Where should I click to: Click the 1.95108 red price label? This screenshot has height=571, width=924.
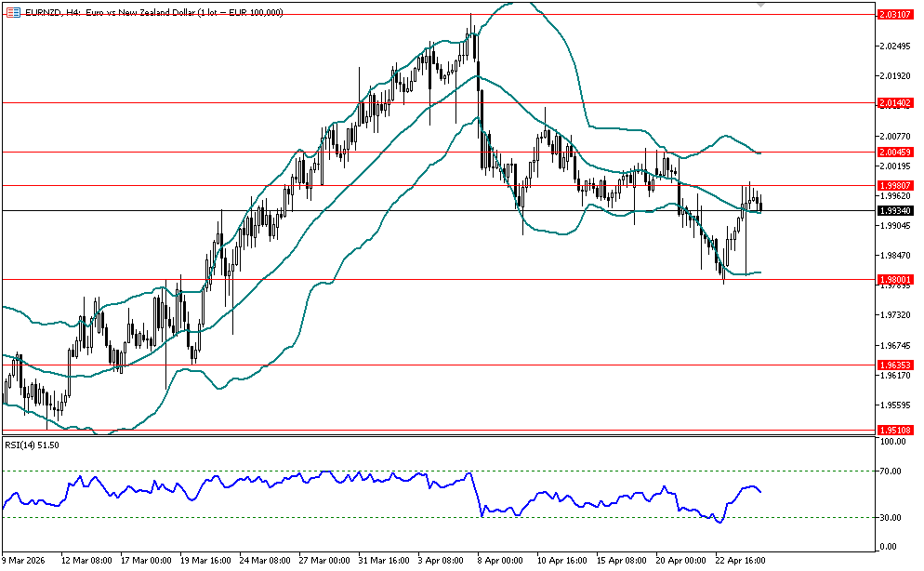click(x=893, y=430)
